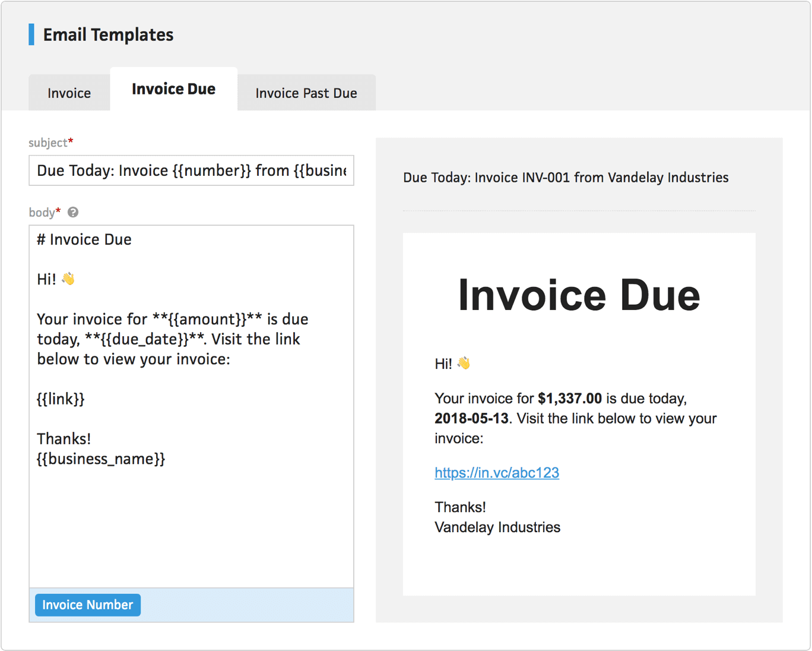Viewport: 812px width, 651px height.
Task: Click the {{business_name}} placeholder text
Action: (100, 459)
